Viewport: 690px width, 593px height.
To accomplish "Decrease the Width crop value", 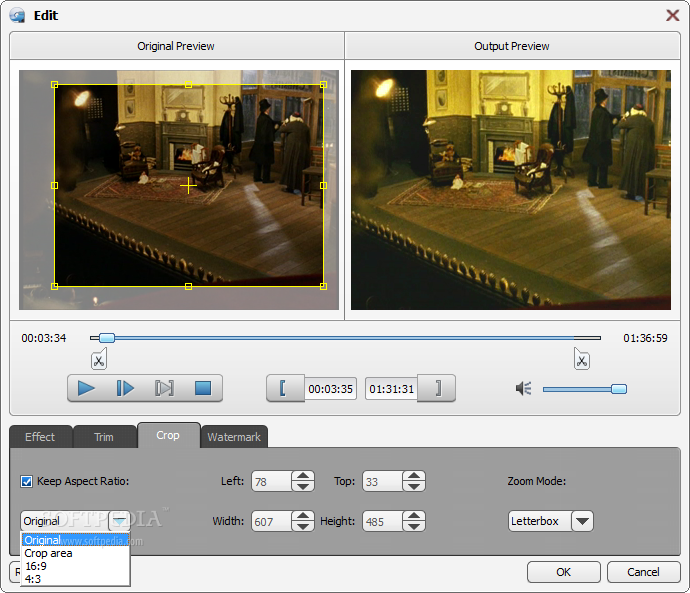I will click(x=303, y=526).
